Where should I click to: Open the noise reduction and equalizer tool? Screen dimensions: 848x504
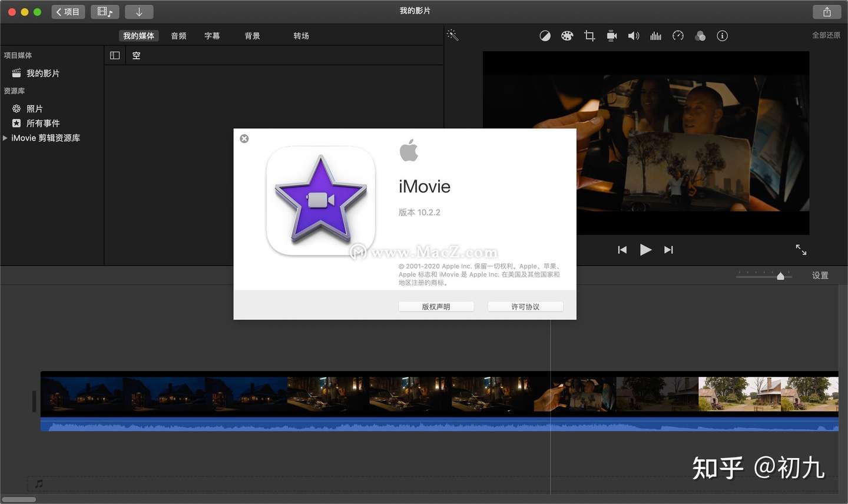click(655, 36)
